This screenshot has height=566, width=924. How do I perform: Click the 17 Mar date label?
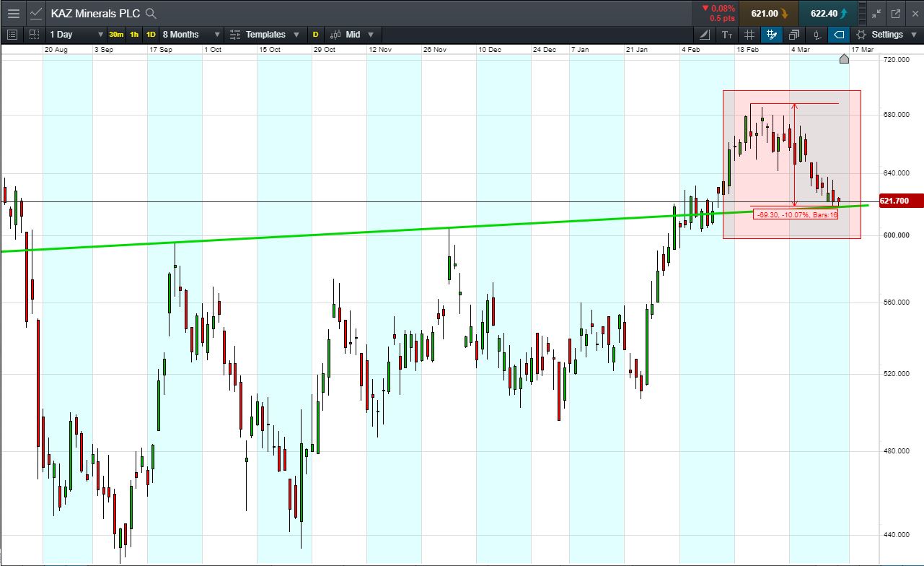click(863, 50)
